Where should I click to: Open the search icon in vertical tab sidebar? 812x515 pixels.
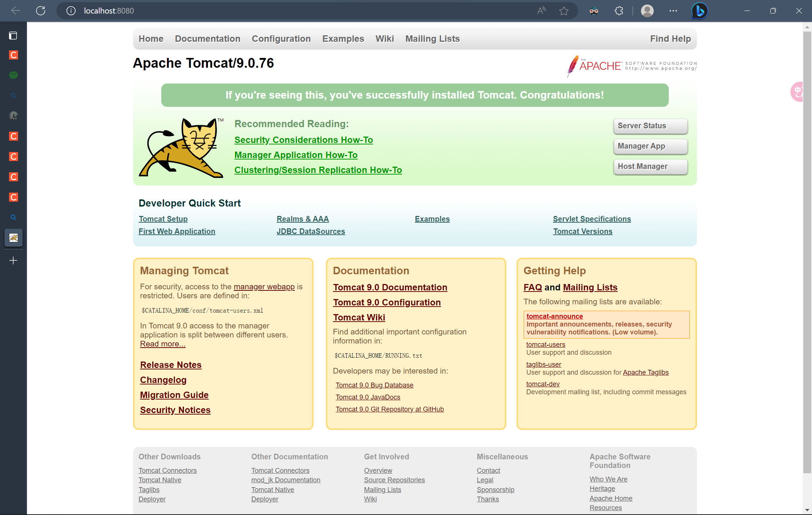14,95
